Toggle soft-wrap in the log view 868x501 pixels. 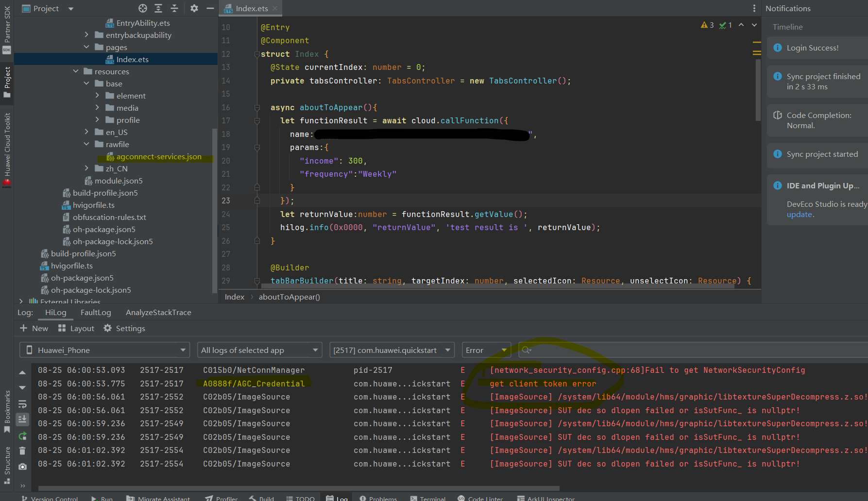coord(22,404)
